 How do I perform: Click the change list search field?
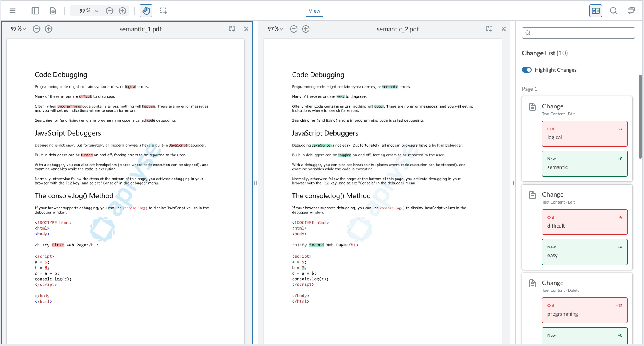click(x=578, y=33)
